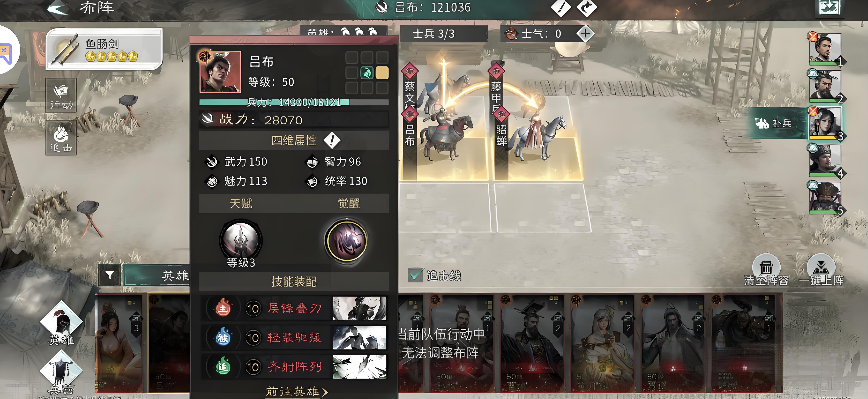Open the hero filter funnel dropdown
Screen dimensions: 868x399
click(x=109, y=275)
